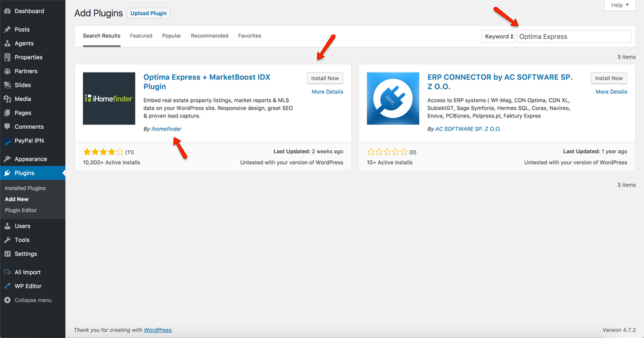The width and height of the screenshot is (644, 338).
Task: Open the Dashboard gauge icon
Action: (x=7, y=11)
